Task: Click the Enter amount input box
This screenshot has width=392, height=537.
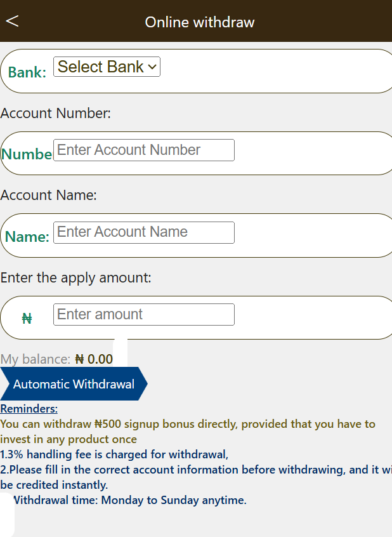Action: [x=143, y=315]
